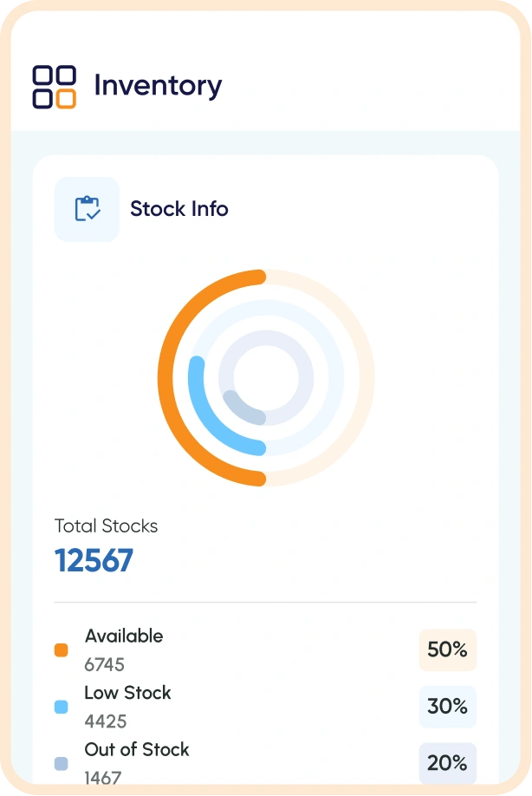Image resolution: width=532 pixels, height=796 pixels.
Task: Open the Low Stock row label
Action: (127, 693)
